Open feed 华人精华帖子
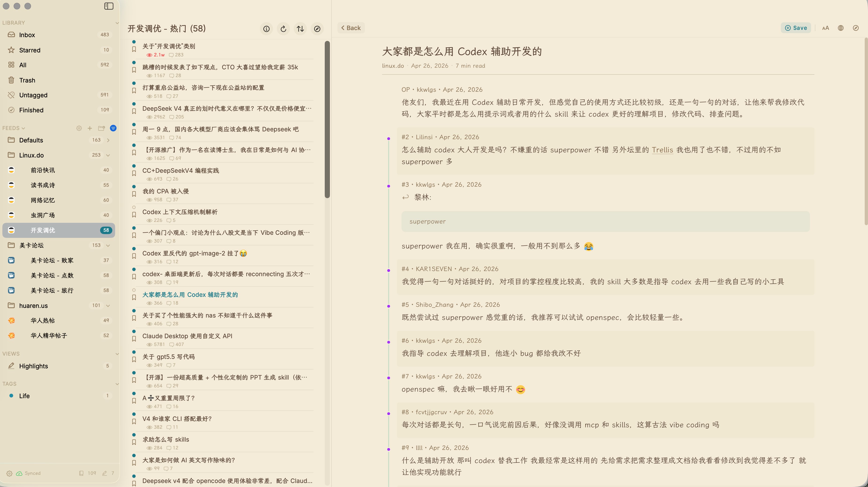 pos(59,336)
